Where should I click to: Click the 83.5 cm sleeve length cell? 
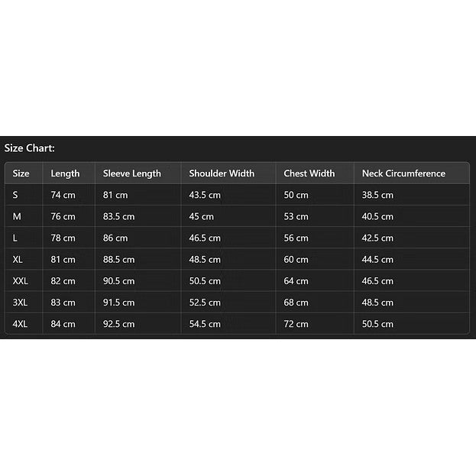[x=118, y=216]
